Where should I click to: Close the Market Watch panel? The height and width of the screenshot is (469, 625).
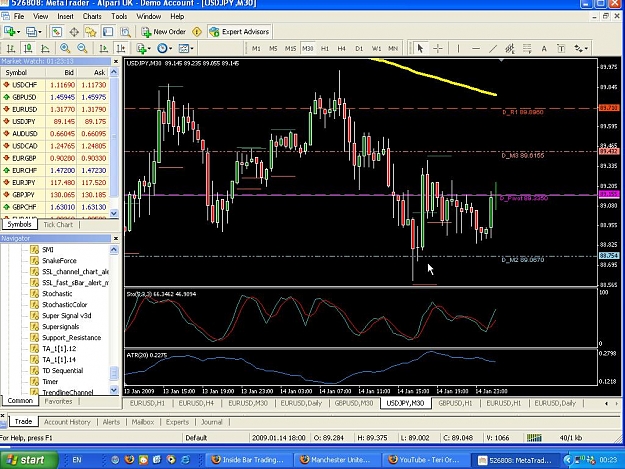tap(116, 61)
